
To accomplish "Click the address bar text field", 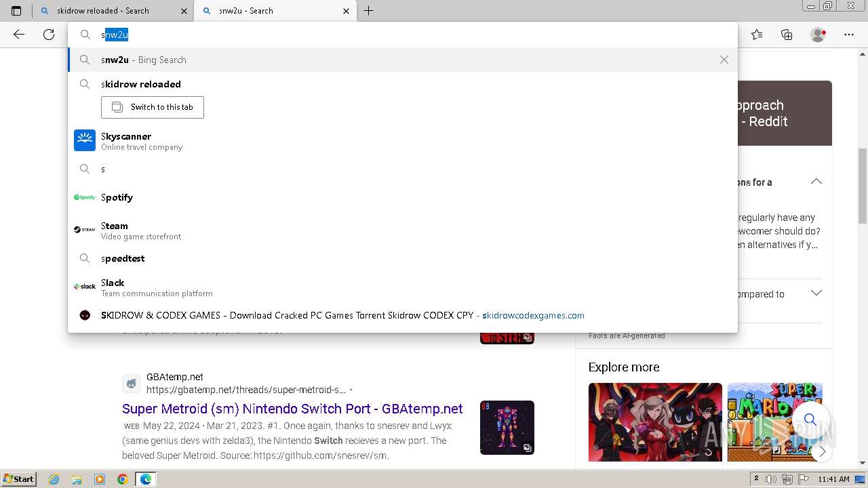I will pos(403,35).
